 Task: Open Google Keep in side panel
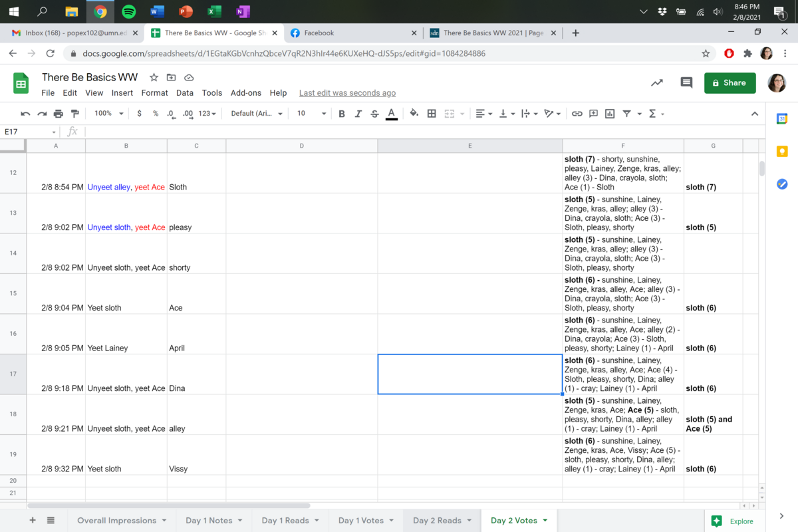click(x=782, y=152)
